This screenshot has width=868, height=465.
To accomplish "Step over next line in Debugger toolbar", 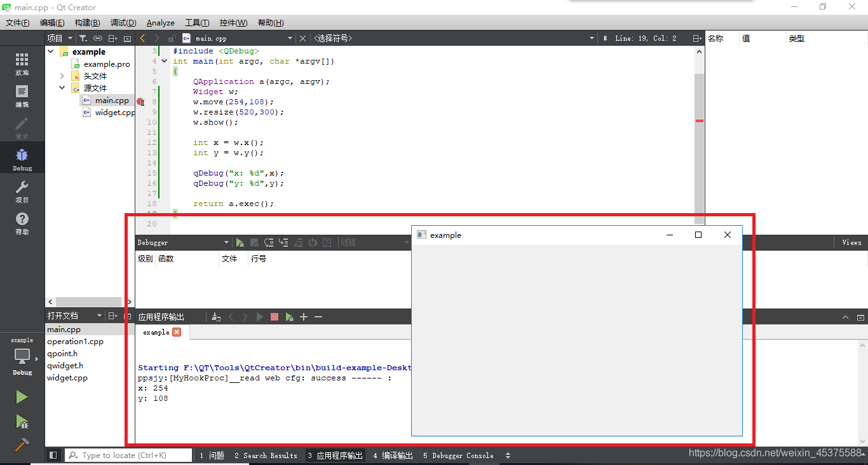I will 268,242.
